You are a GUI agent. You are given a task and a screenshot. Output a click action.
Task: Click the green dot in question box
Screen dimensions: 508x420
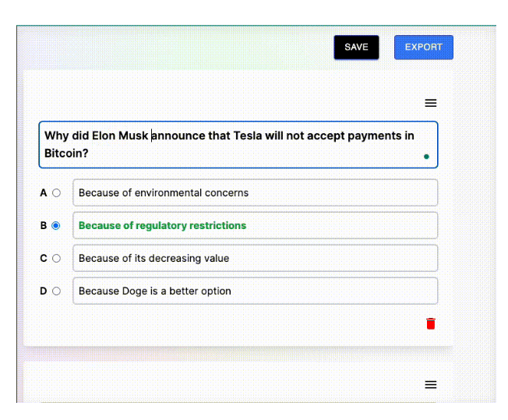[426, 157]
